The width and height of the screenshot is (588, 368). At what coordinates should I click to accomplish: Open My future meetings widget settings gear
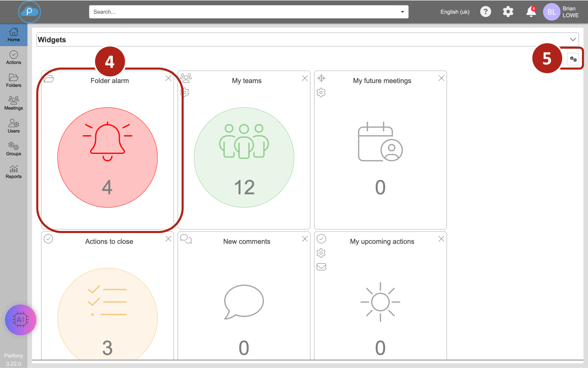coord(321,92)
